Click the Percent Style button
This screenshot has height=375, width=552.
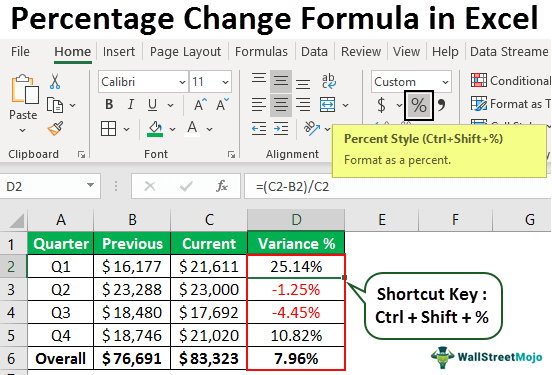[419, 105]
